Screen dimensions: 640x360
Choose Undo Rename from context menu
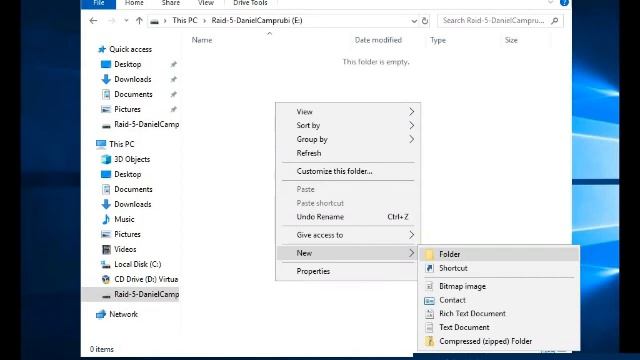coord(348,217)
